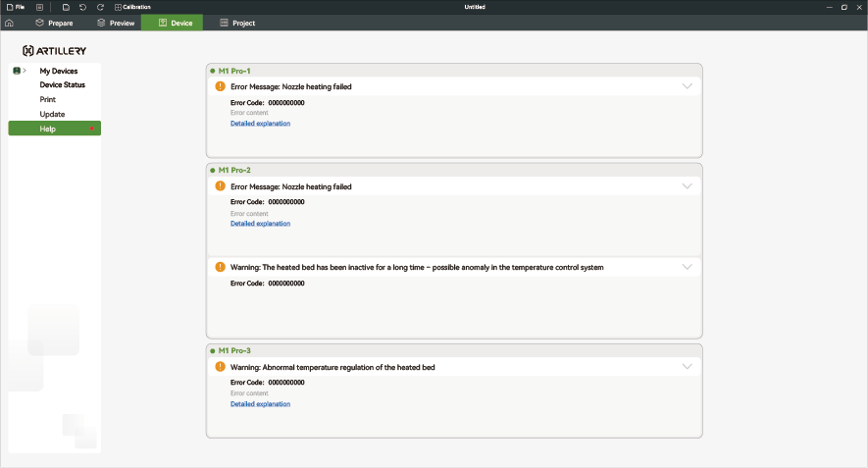Click M1 Pro-2 'Error Message: Nozzle heating failed' text
Image resolution: width=868 pixels, height=468 pixels.
pyautogui.click(x=291, y=186)
